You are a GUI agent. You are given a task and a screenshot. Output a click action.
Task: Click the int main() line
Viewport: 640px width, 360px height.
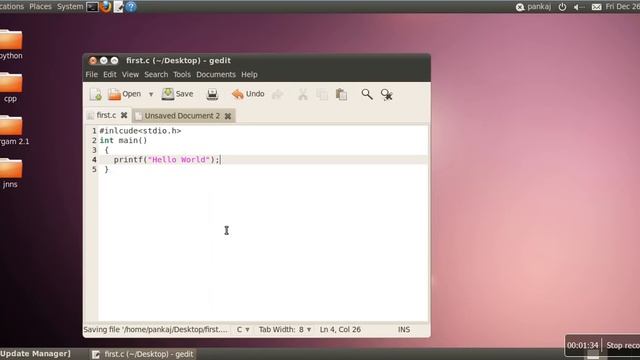(123, 140)
